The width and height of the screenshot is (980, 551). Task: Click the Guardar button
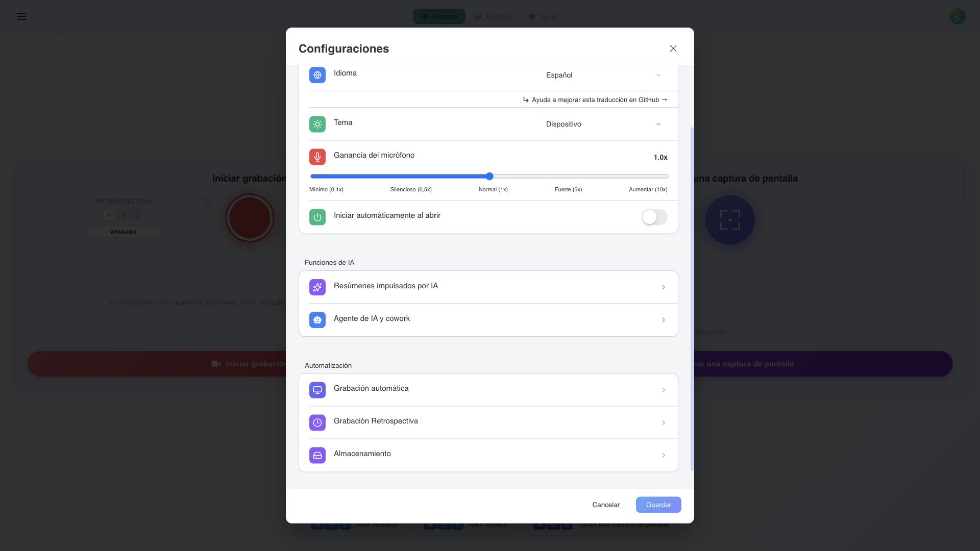(x=658, y=505)
